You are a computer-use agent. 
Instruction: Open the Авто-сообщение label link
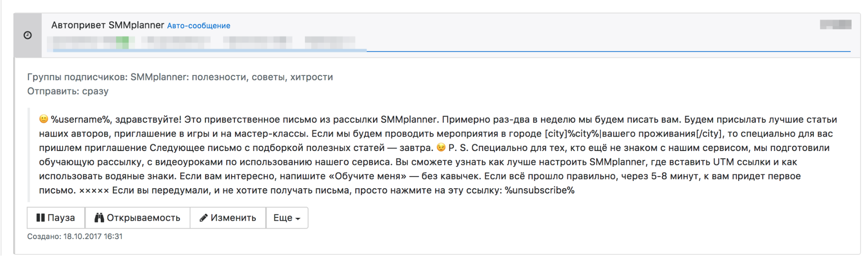click(x=198, y=26)
